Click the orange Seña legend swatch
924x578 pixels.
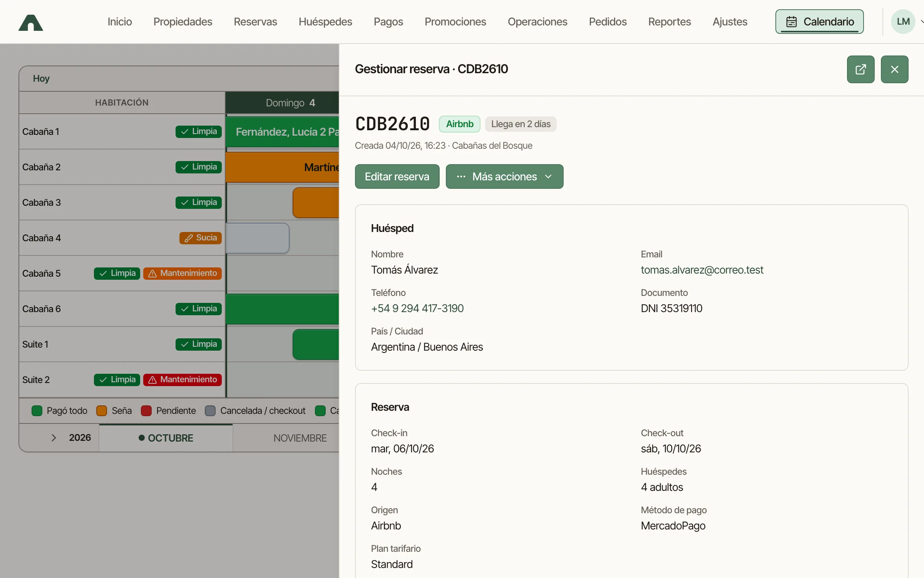coord(102,411)
